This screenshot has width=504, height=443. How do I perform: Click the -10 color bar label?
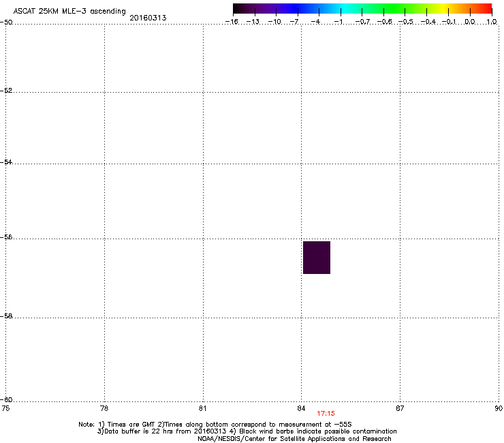coord(274,22)
